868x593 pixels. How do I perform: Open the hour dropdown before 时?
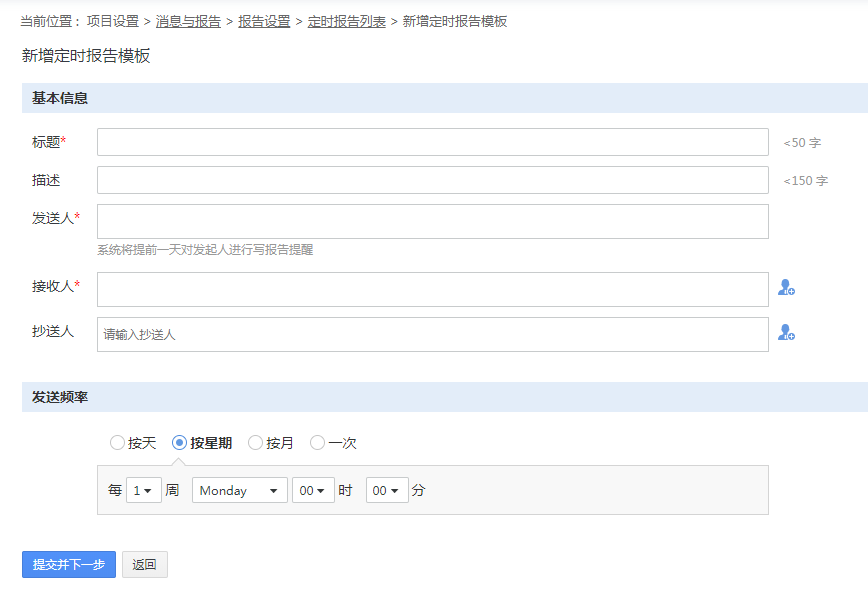click(x=313, y=490)
